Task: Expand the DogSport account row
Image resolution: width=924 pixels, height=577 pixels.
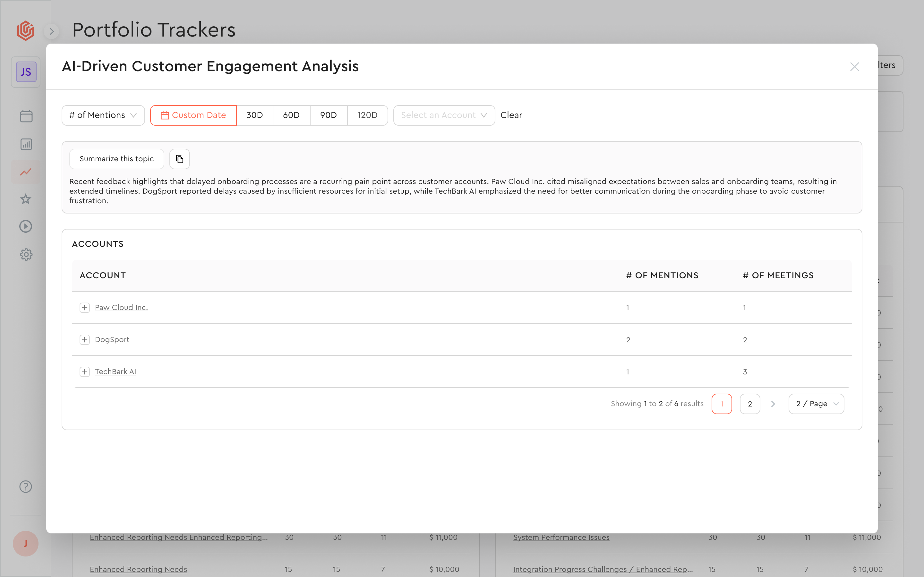Action: coord(85,340)
